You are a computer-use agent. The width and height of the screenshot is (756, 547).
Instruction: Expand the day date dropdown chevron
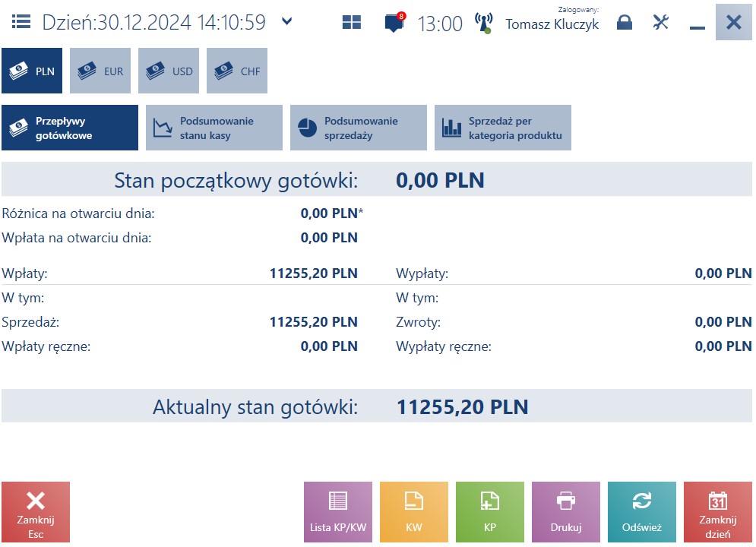(287, 21)
